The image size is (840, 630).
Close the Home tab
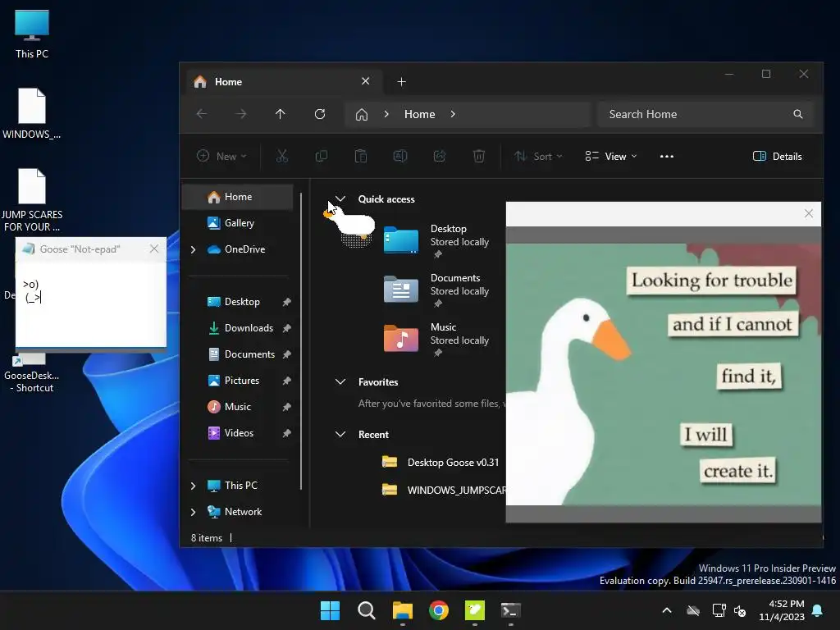click(x=365, y=81)
